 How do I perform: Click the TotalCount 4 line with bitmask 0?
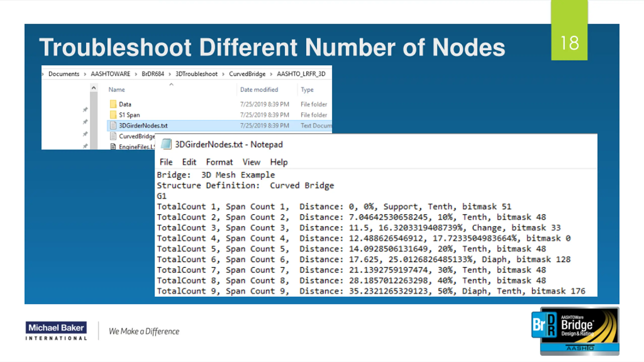[x=364, y=238]
